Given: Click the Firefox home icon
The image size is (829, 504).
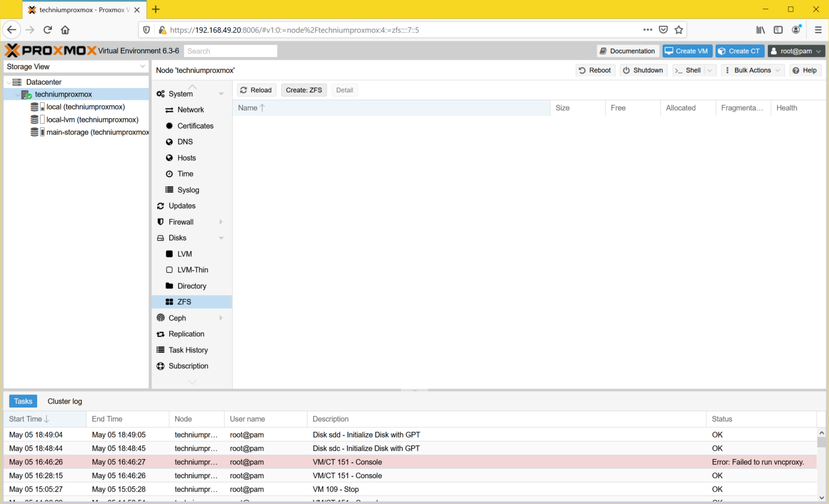Looking at the screenshot, I should pyautogui.click(x=65, y=30).
